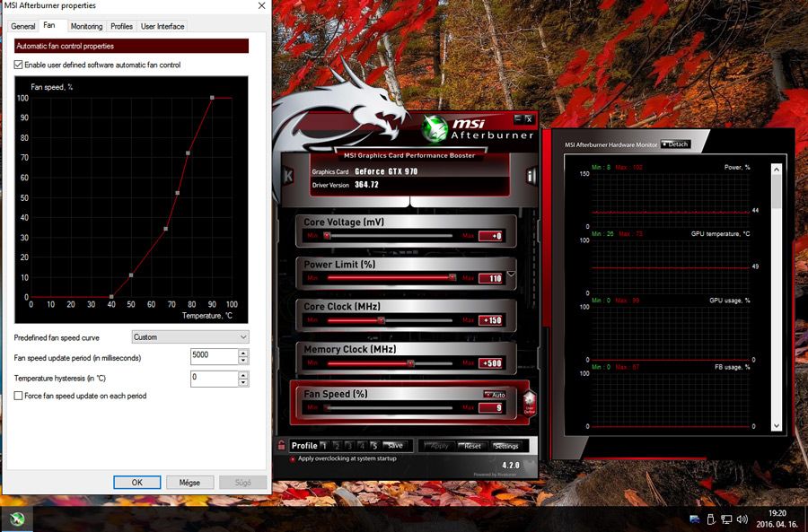Click the Memory Clock slider handle
This screenshot has width=808, height=532.
tap(410, 363)
